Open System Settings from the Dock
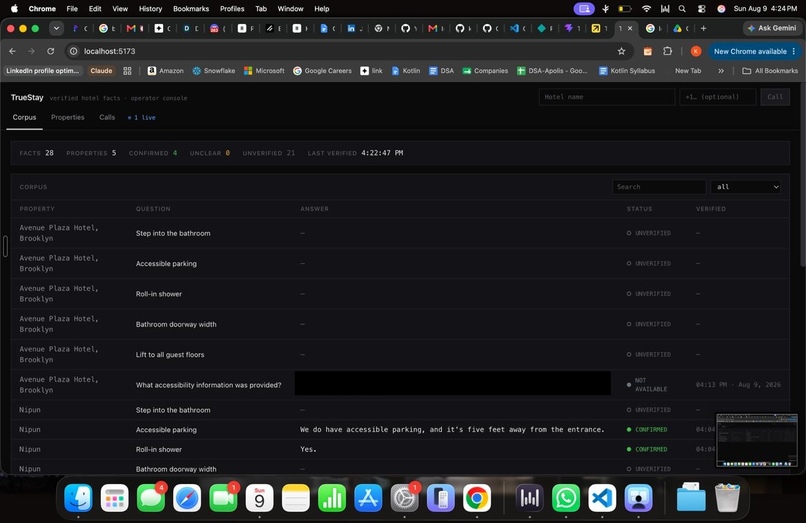Viewport: 806px width, 523px height. 405,498
